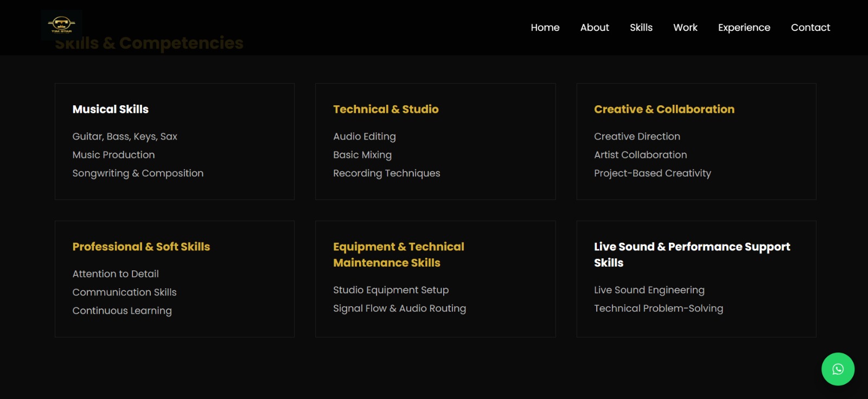Screen dimensions: 868x399
Task: Open the Experience nav link
Action: click(744, 28)
